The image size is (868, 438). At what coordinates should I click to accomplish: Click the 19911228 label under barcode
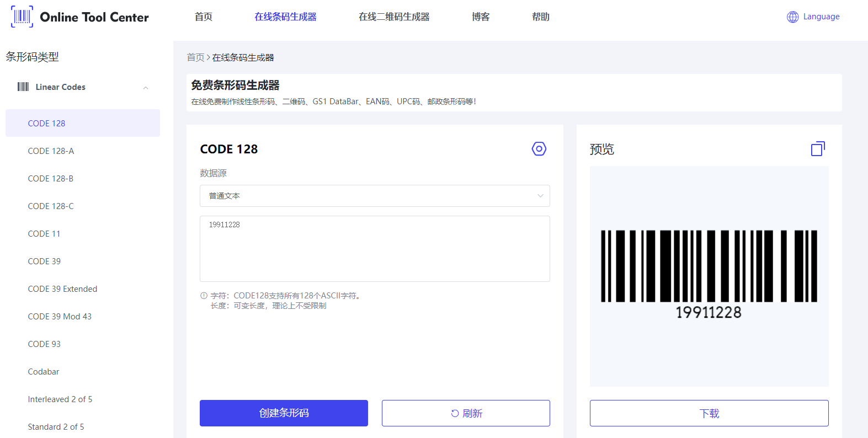pos(709,312)
